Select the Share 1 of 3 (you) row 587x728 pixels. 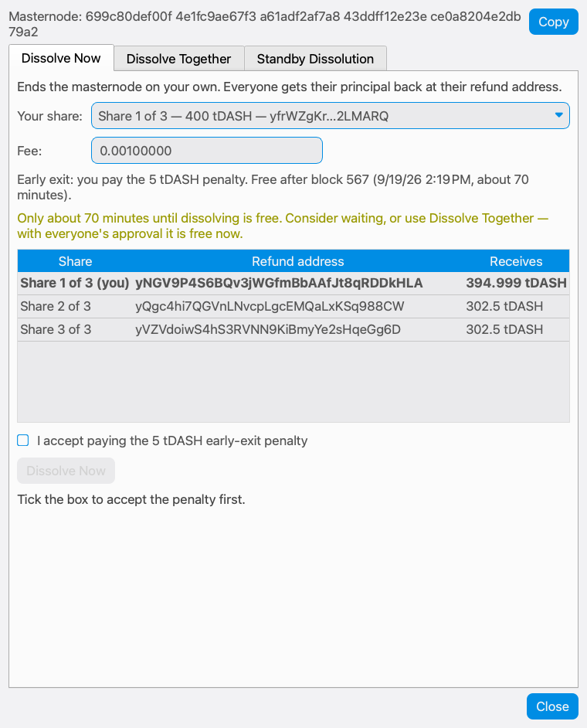coord(293,283)
